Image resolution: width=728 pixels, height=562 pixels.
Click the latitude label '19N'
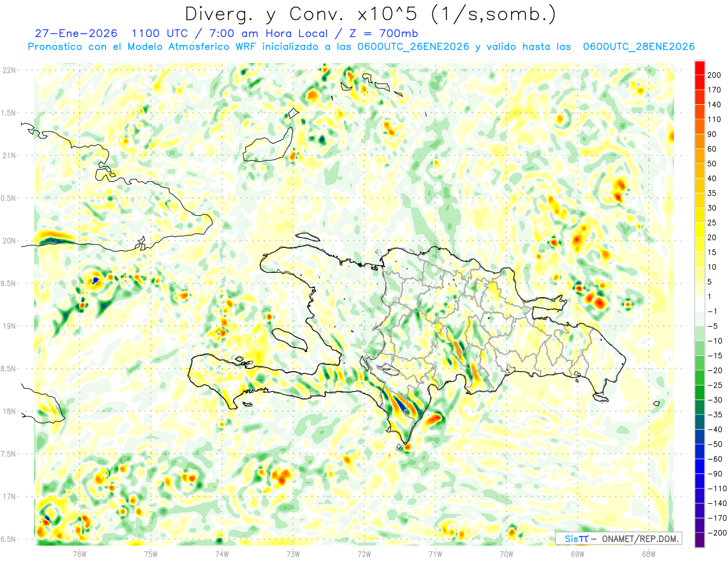coord(9,326)
